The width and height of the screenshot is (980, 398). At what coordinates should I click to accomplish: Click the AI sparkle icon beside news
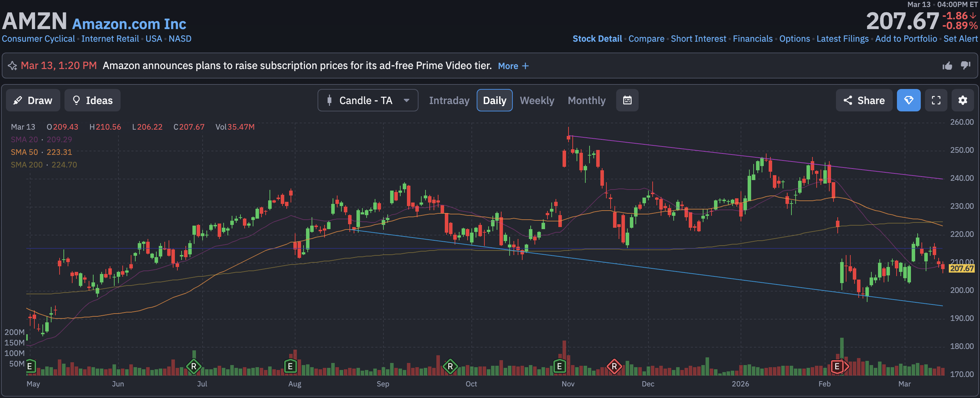[13, 66]
